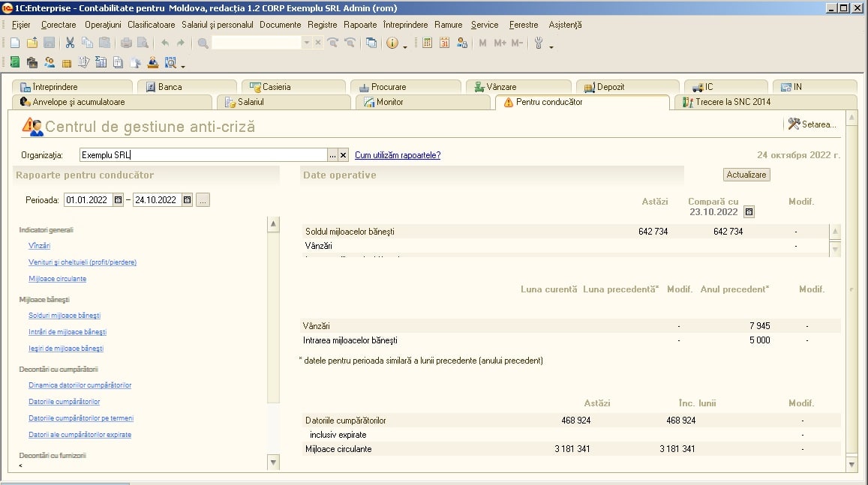Click the Undo arrow icon
The height and width of the screenshot is (485, 868).
pyautogui.click(x=164, y=43)
